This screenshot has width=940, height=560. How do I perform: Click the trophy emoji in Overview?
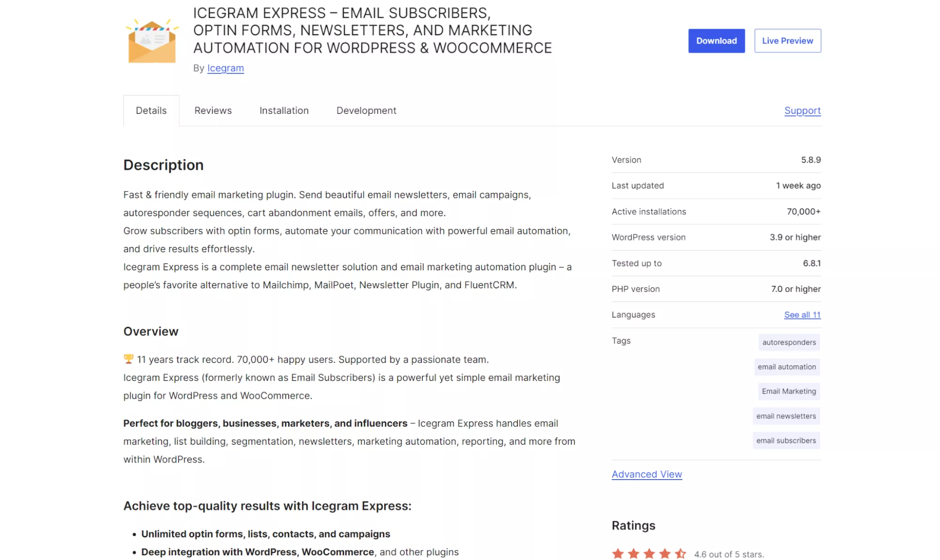pyautogui.click(x=128, y=359)
